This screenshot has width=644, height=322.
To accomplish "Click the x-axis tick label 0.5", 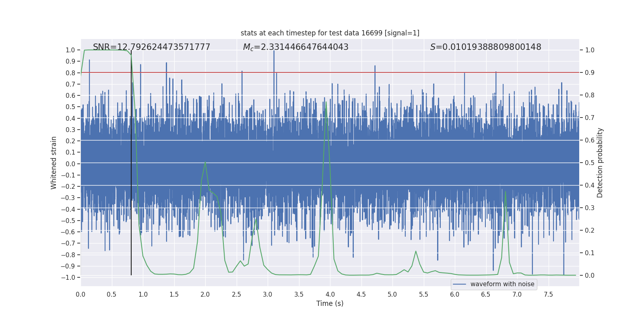I will (111, 295).
